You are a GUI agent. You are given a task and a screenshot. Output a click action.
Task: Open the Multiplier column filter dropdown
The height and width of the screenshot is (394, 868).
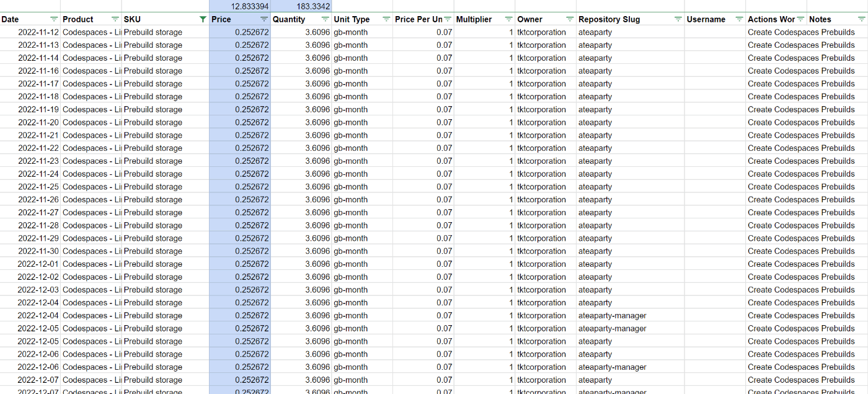point(508,19)
